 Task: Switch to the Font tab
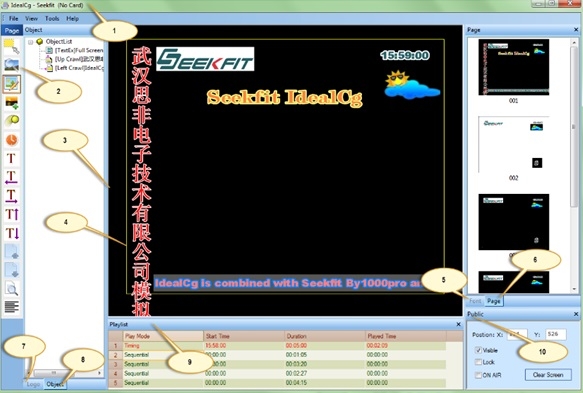pyautogui.click(x=475, y=301)
